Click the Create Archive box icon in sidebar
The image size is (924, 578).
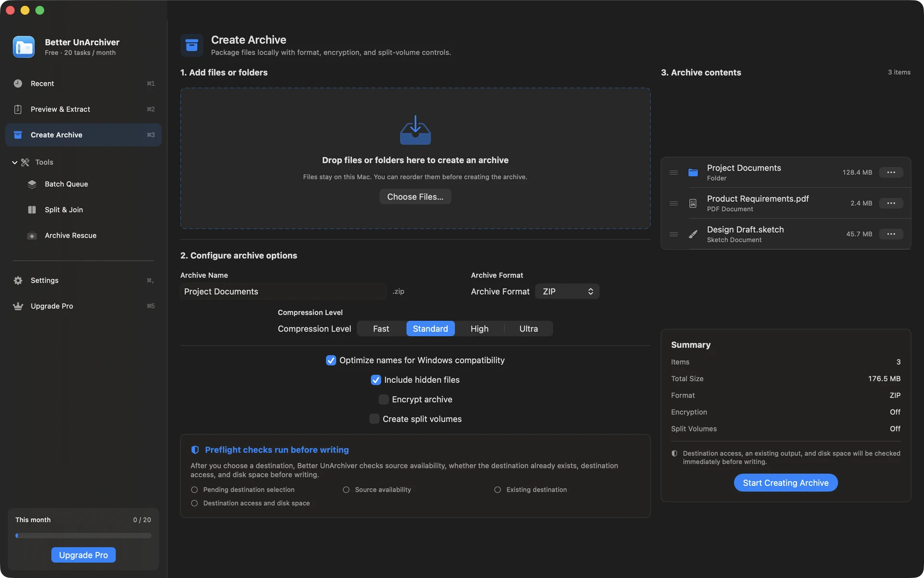click(18, 135)
